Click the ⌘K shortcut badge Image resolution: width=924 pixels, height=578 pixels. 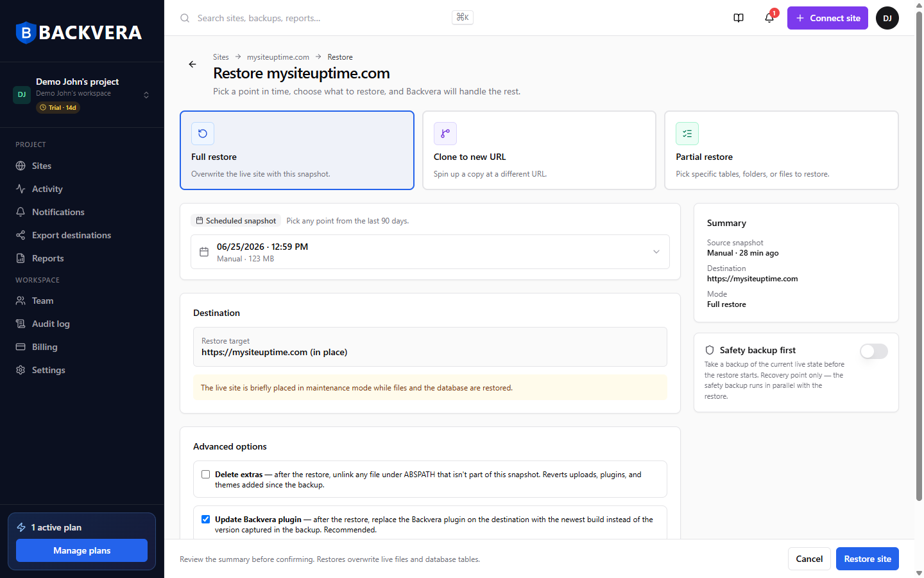463,17
